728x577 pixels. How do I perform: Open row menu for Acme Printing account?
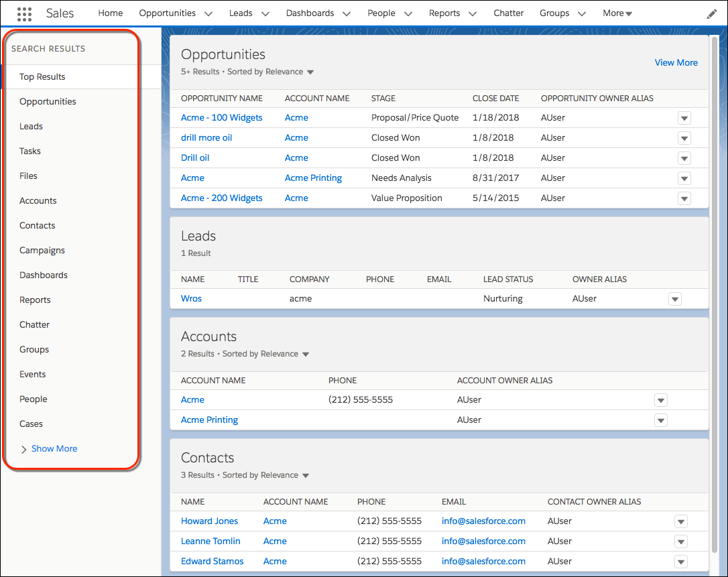coord(661,421)
